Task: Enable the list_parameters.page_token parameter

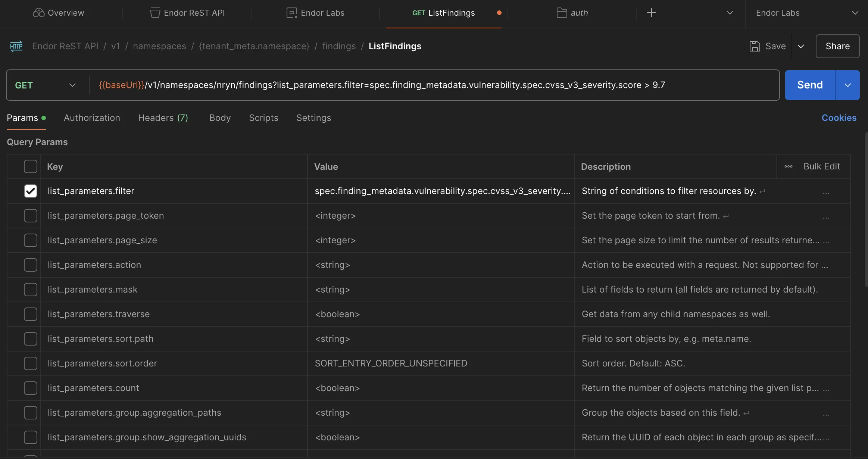Action: (x=30, y=215)
